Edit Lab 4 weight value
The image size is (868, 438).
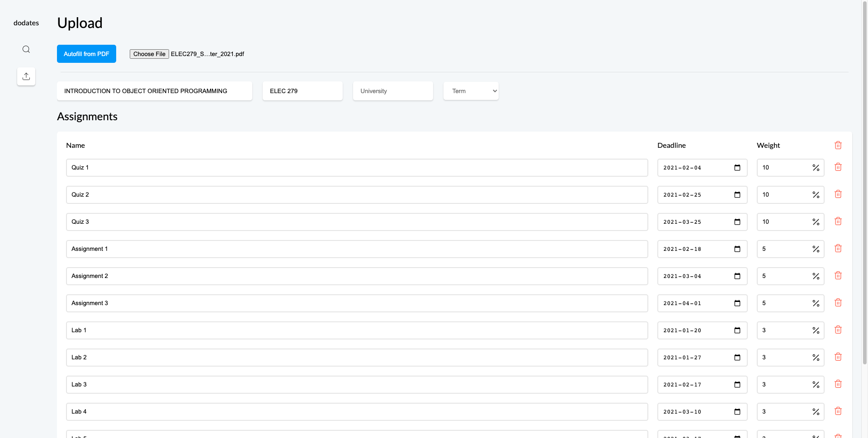(x=791, y=412)
